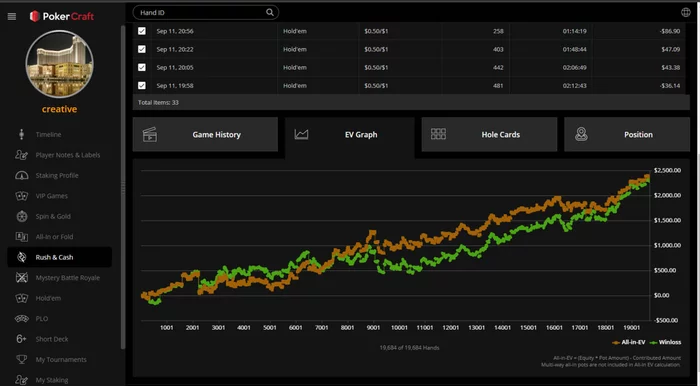Click the Game History clapperboard icon
Image resolution: width=700 pixels, height=386 pixels.
point(150,134)
